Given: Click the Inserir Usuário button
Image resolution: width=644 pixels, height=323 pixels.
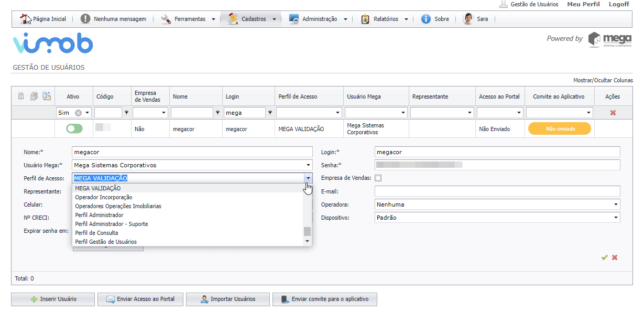Looking at the screenshot, I should [x=53, y=299].
